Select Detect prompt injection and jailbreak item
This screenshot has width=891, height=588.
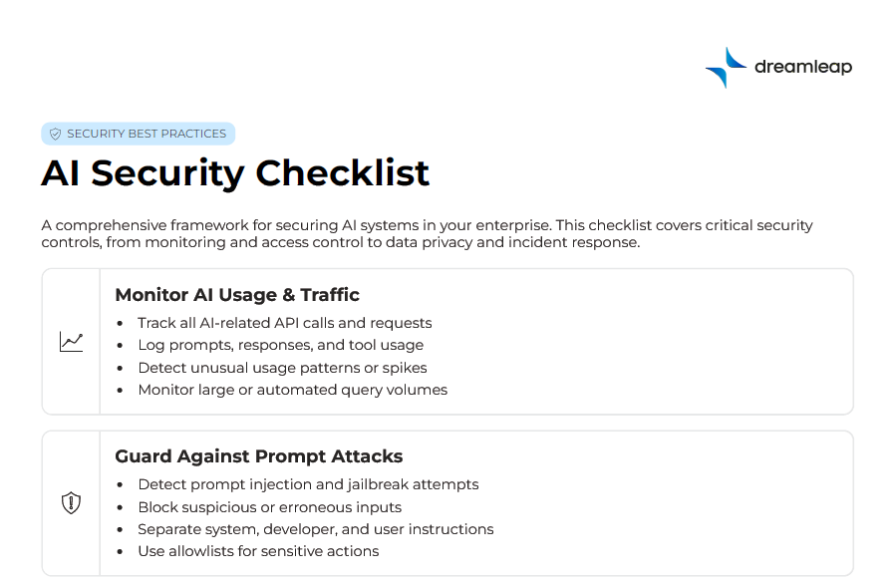tap(308, 484)
